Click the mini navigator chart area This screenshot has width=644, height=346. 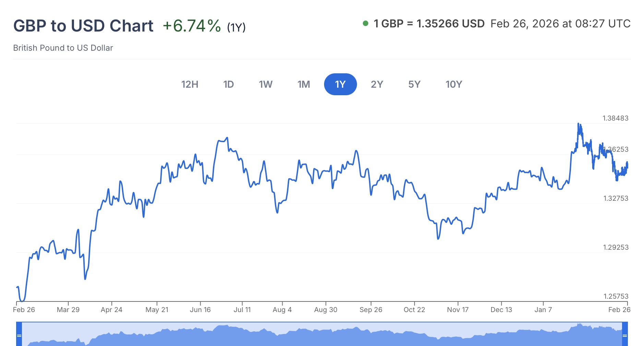pos(322,335)
